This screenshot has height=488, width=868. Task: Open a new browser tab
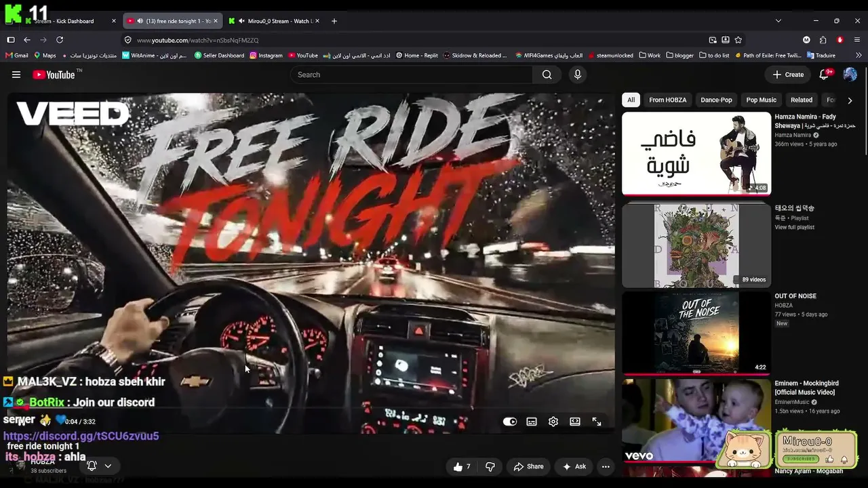click(334, 21)
